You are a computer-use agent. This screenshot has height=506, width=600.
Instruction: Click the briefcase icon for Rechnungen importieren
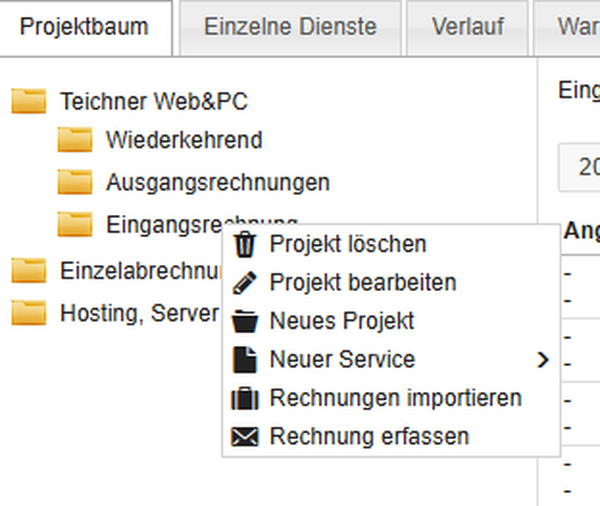(244, 398)
